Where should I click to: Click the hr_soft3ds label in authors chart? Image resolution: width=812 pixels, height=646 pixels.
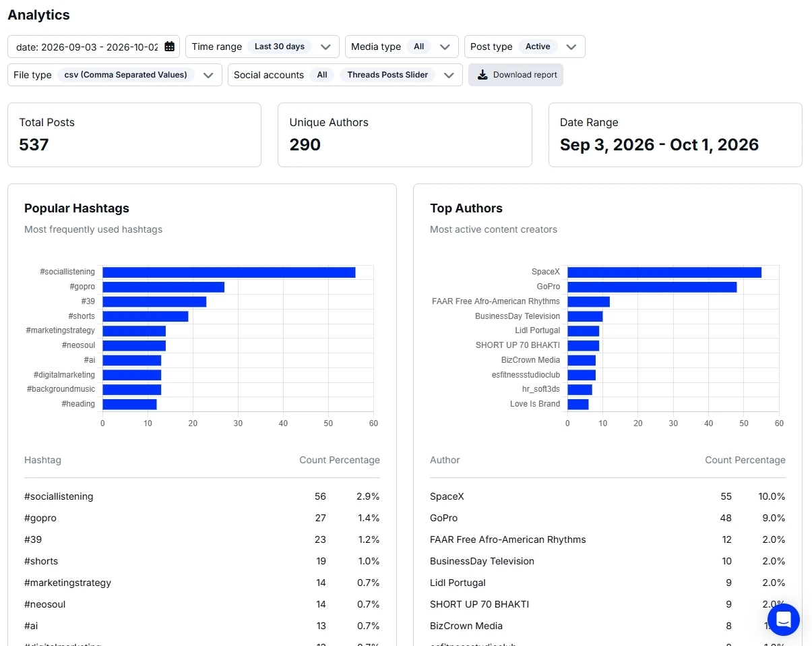(x=541, y=389)
